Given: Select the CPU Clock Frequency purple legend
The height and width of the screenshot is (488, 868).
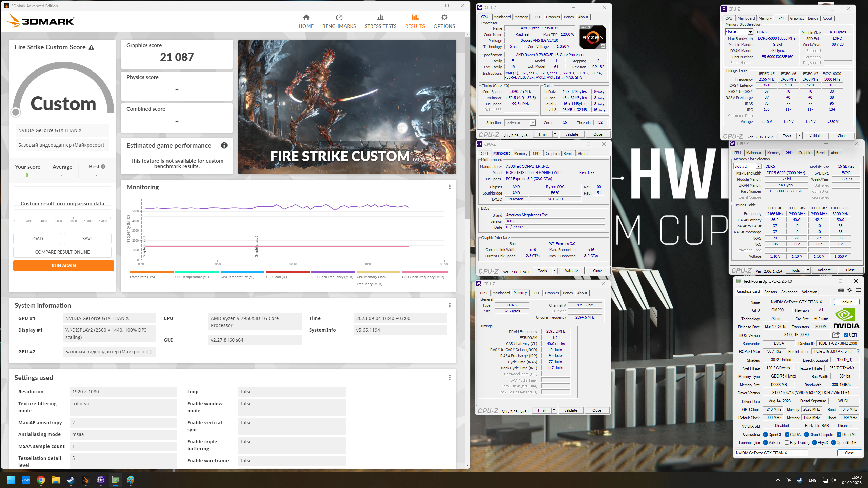Looking at the screenshot, I should 333,275.
